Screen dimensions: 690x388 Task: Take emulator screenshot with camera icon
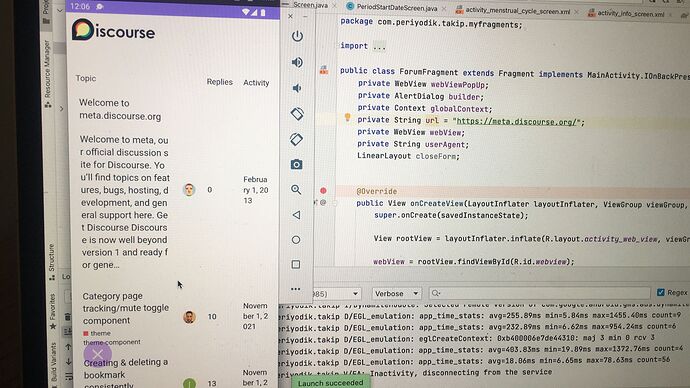[297, 165]
